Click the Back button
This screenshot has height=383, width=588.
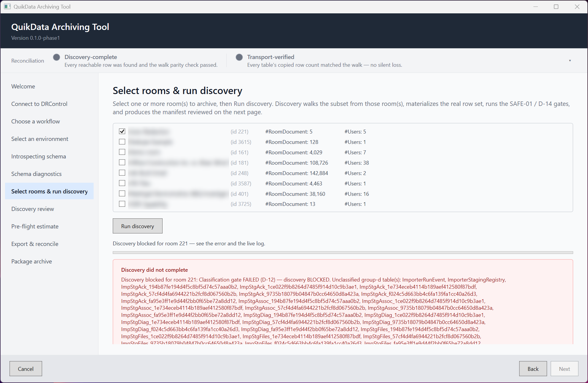point(533,369)
